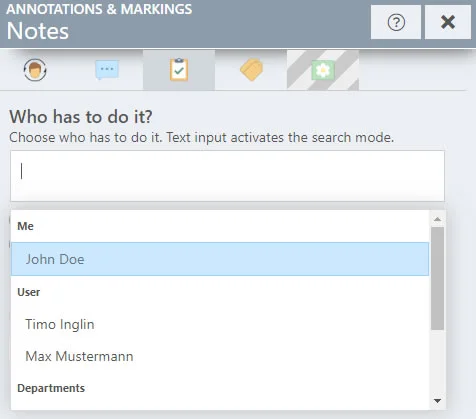Open help with the question mark button

pos(396,22)
